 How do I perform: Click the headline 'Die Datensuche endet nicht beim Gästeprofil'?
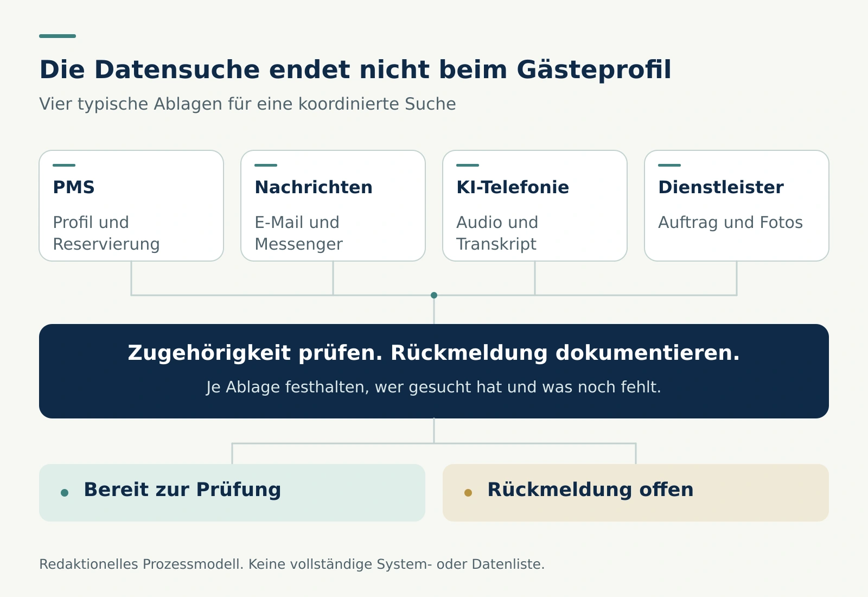tap(355, 70)
